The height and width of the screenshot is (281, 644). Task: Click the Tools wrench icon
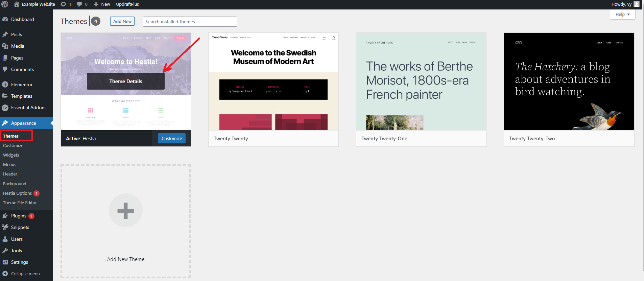[5, 251]
